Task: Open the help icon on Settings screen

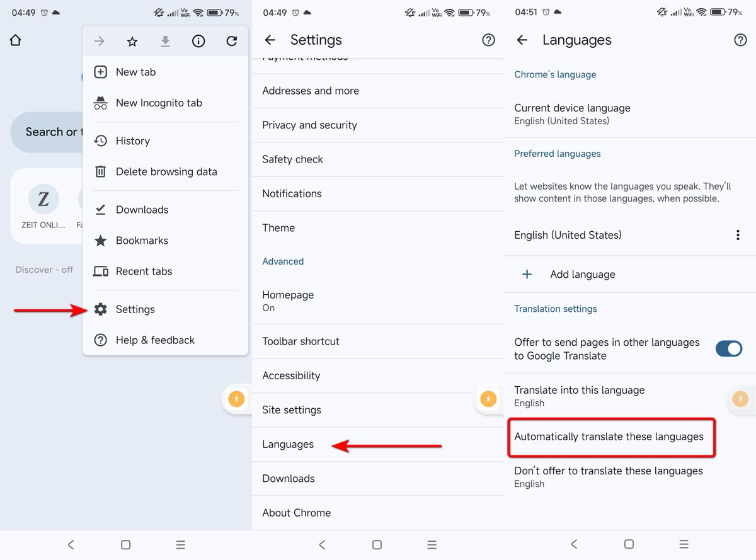Action: [488, 40]
